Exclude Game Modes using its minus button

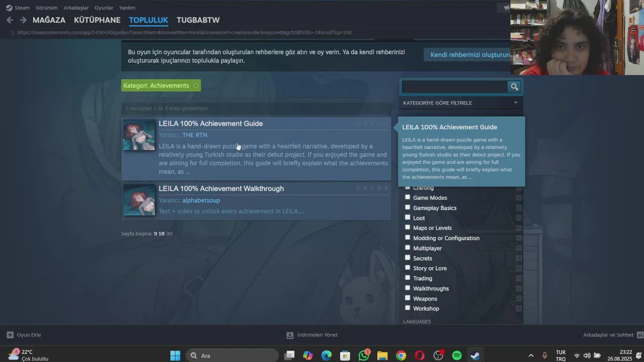coord(519,198)
